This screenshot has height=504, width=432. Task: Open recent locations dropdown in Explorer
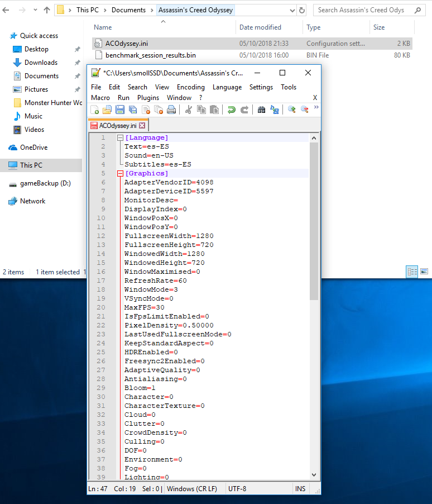35,10
